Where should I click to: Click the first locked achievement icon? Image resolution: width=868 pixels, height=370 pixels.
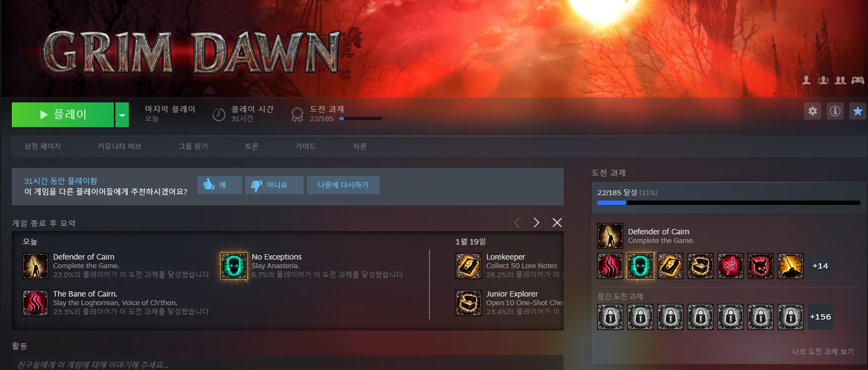[610, 317]
